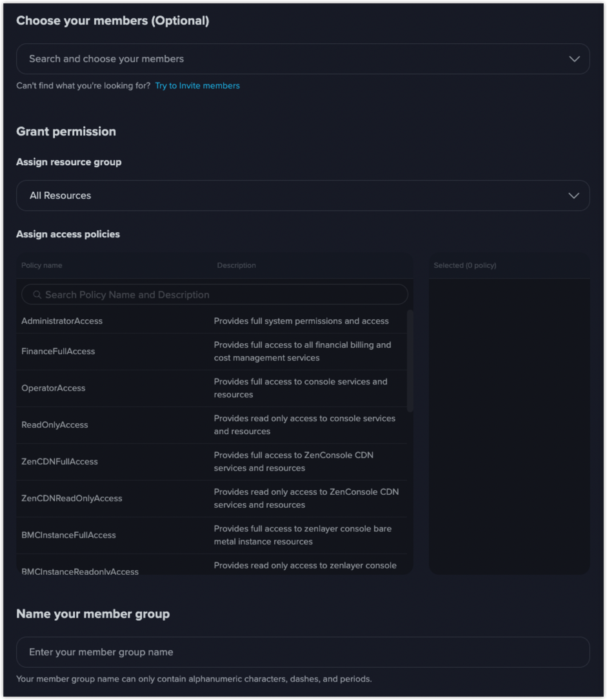
Task: Choose the OperatorAccess policy
Action: (212, 388)
